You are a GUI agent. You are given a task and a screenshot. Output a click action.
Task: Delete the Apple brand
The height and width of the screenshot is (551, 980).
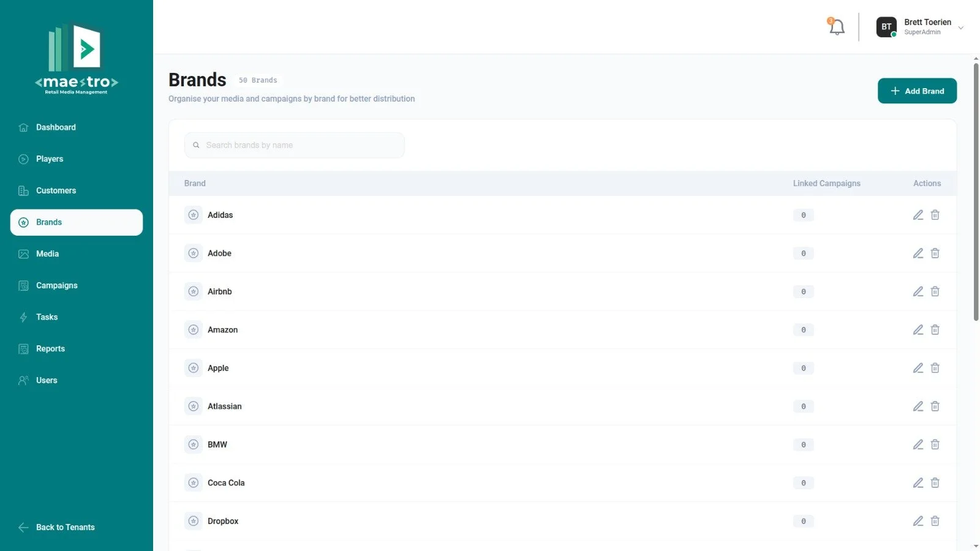point(935,368)
